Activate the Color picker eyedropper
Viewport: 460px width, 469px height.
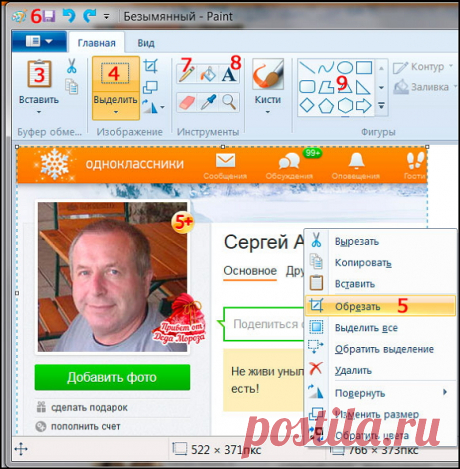208,102
